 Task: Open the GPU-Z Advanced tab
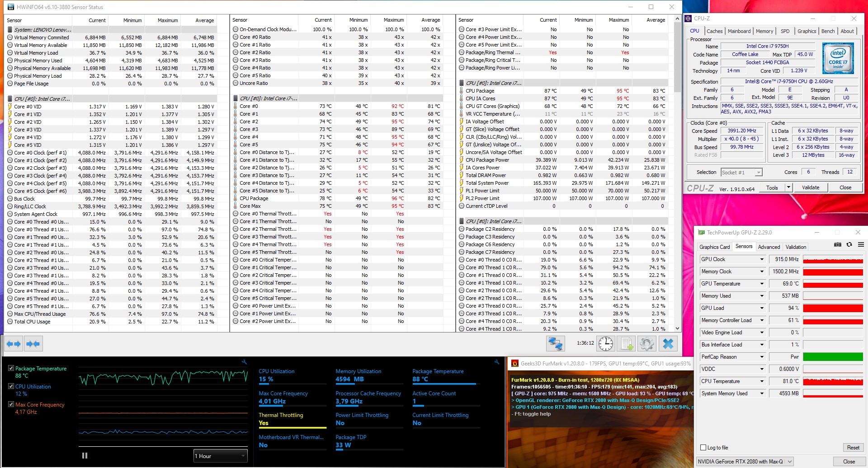(x=769, y=247)
